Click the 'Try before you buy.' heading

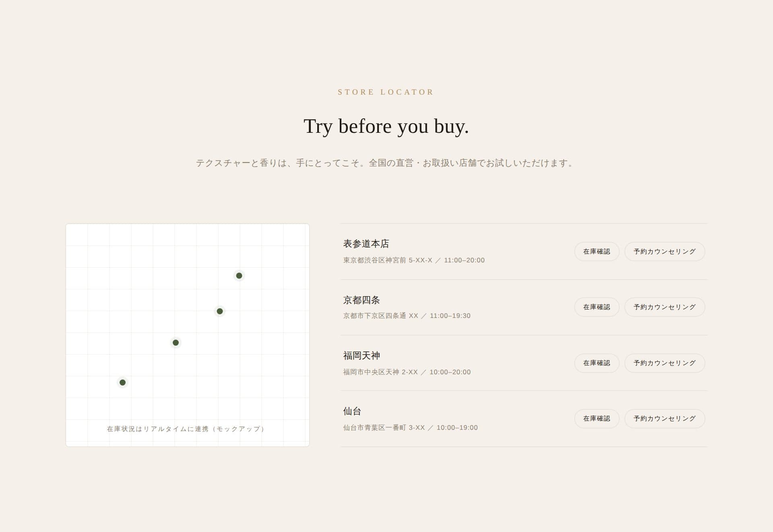(x=386, y=126)
